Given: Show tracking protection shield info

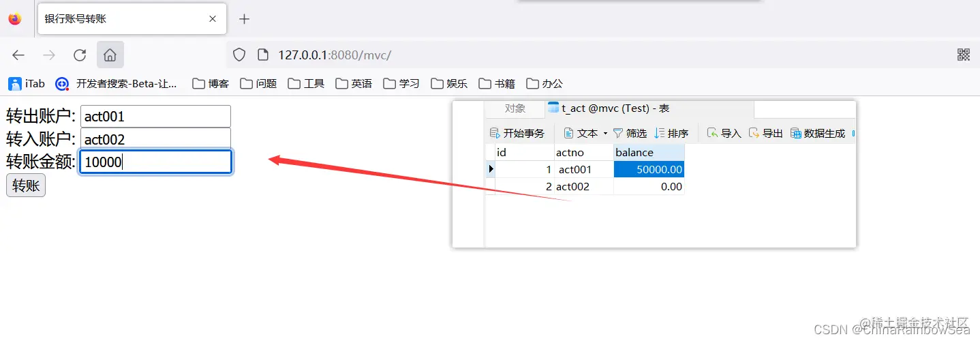Looking at the screenshot, I should pyautogui.click(x=239, y=55).
